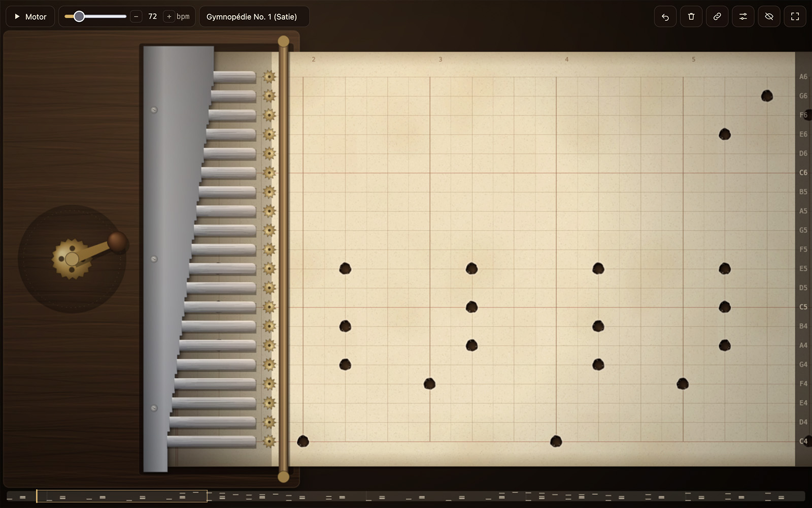Click the C4 hole after measure 4
Image resolution: width=812 pixels, height=508 pixels.
pos(556,441)
